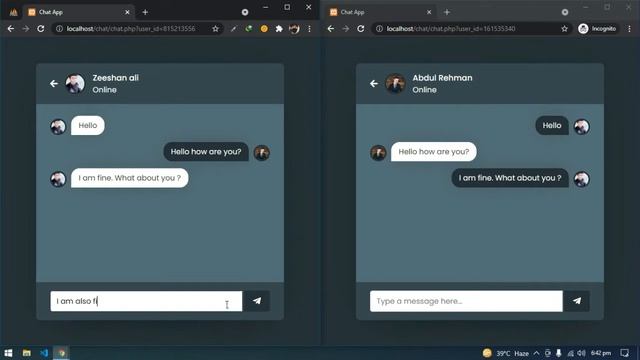640x360 pixels.
Task: Click green extension icon in left toolbar
Action: (249, 29)
